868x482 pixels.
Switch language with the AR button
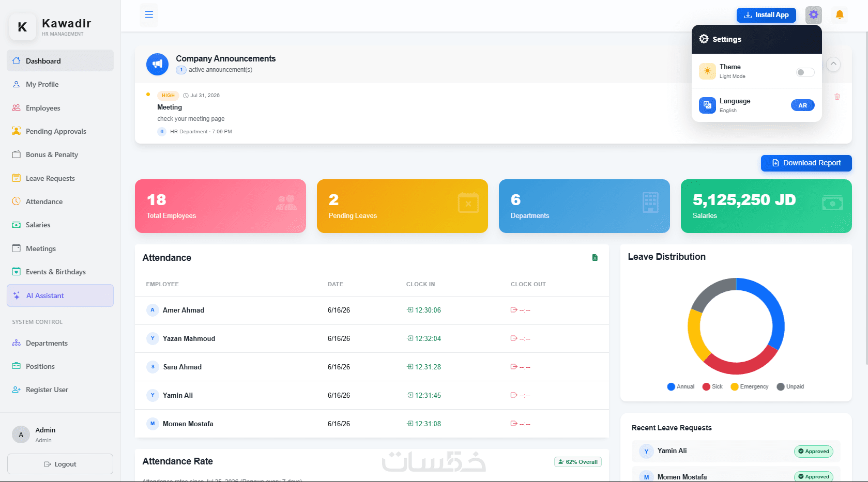coord(802,105)
